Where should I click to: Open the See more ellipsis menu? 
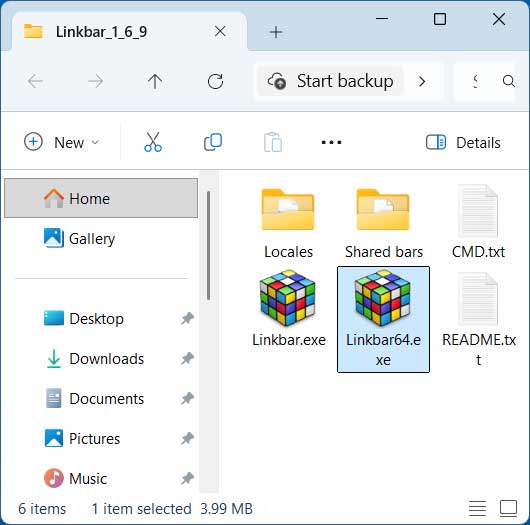(x=331, y=142)
